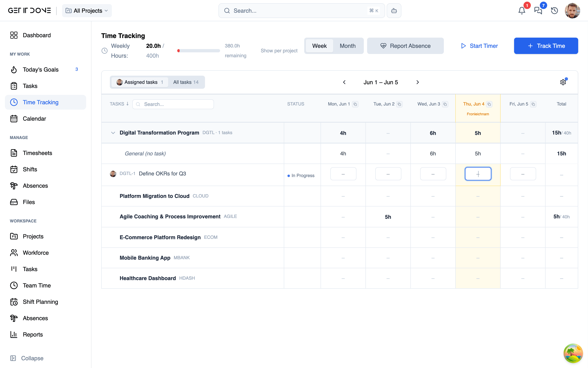Expand Healthcare Dashboard row
Image resolution: width=588 pixels, height=368 pixels.
[147, 278]
